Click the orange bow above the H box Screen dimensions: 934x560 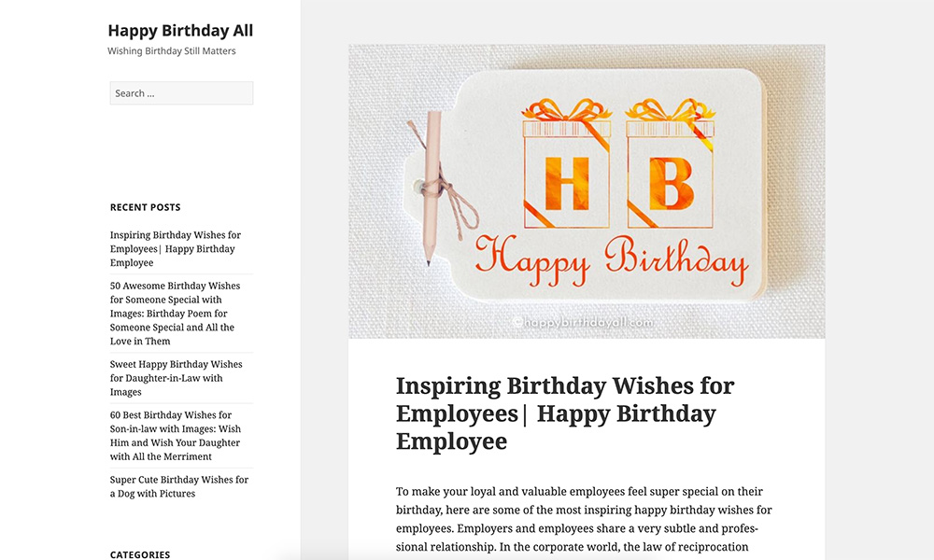coord(567,110)
